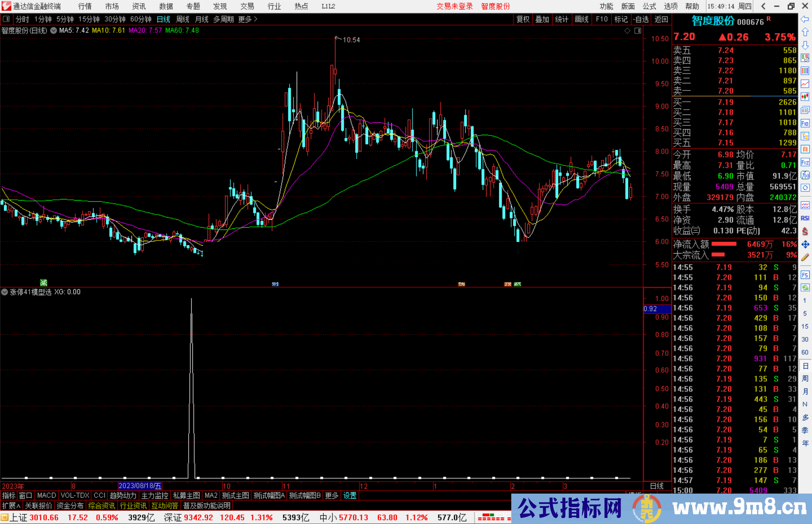Toggle 复权 price adjustment mode
Viewport: 812px width, 524px height.
tap(523, 19)
